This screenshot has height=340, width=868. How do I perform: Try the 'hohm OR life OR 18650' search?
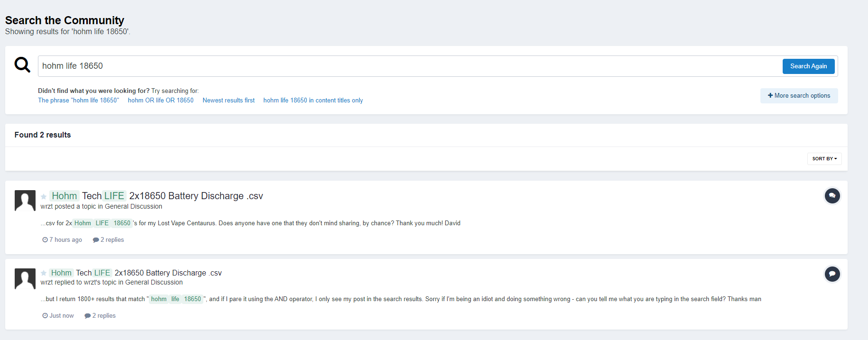pos(161,101)
